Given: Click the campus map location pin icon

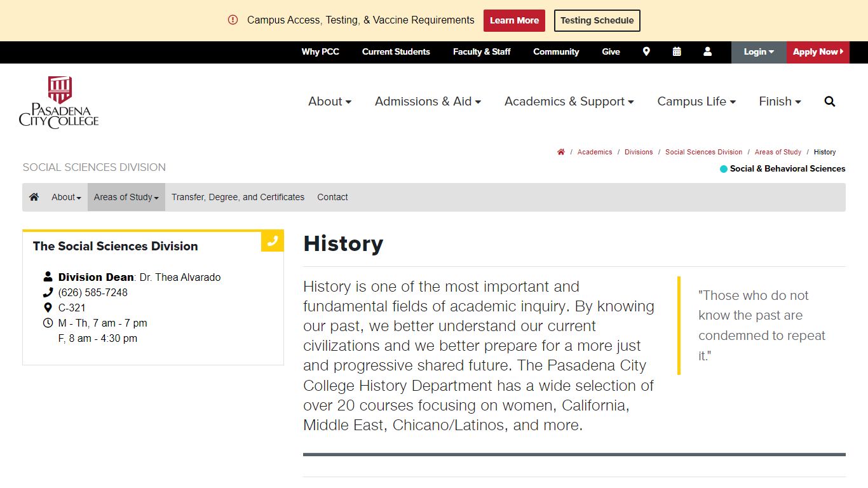Looking at the screenshot, I should (x=646, y=52).
